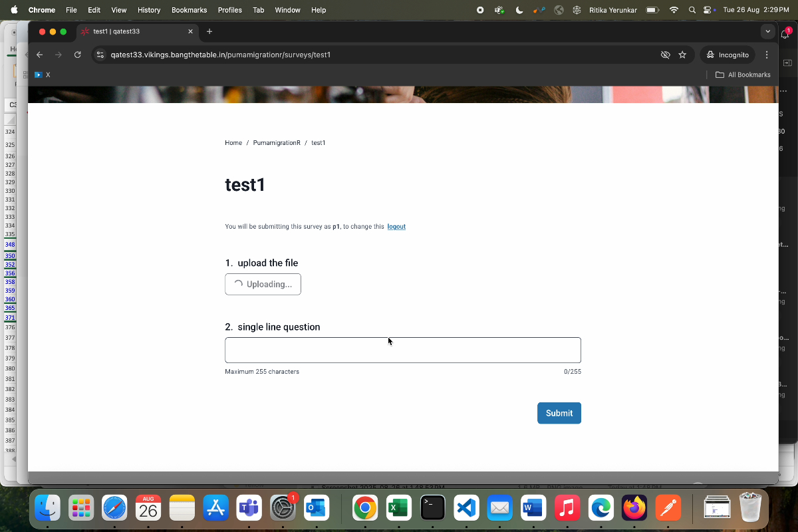Open Outlook from the Dock
798x532 pixels.
click(316, 509)
